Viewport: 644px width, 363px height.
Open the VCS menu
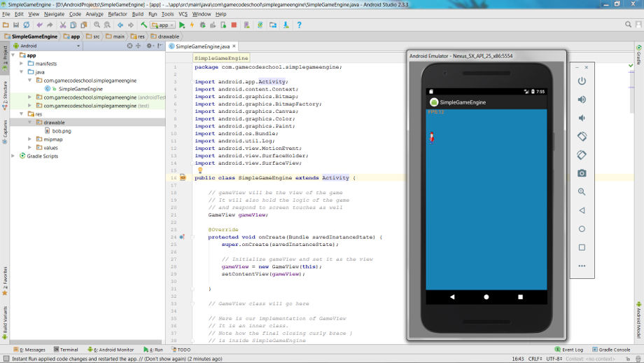(x=183, y=14)
